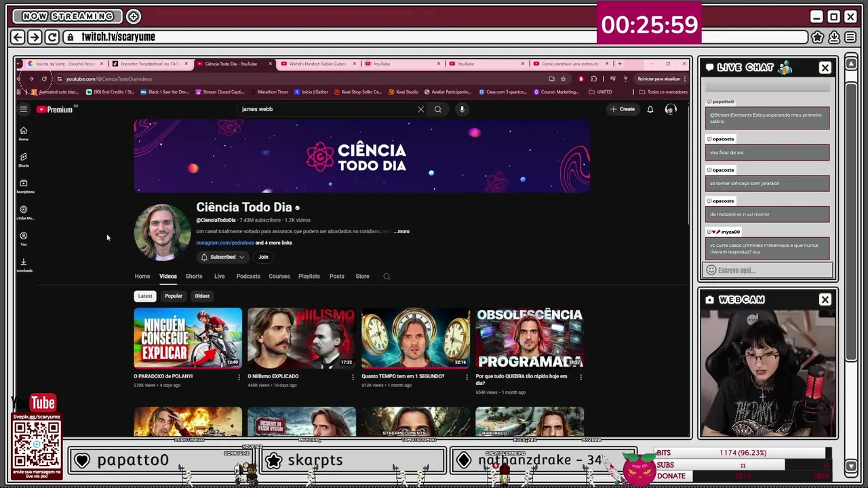Click the Join membership button
Image resolution: width=868 pixels, height=488 pixels.
click(x=263, y=258)
